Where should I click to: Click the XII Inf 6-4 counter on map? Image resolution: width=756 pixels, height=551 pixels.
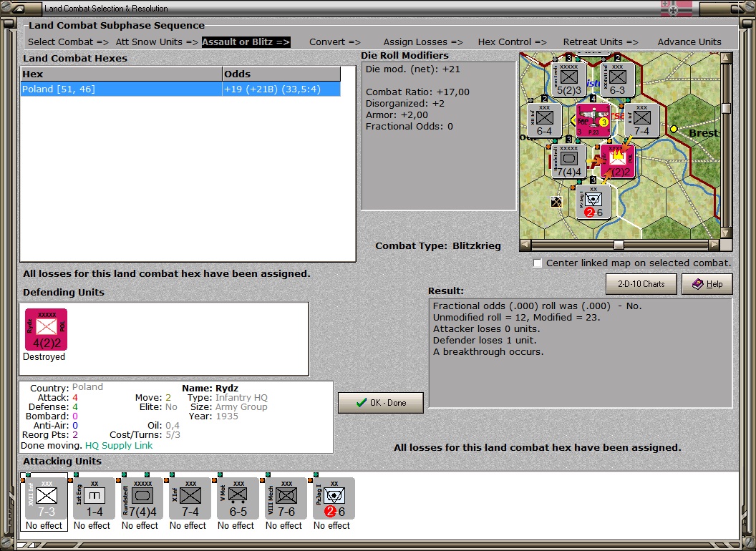click(x=545, y=120)
